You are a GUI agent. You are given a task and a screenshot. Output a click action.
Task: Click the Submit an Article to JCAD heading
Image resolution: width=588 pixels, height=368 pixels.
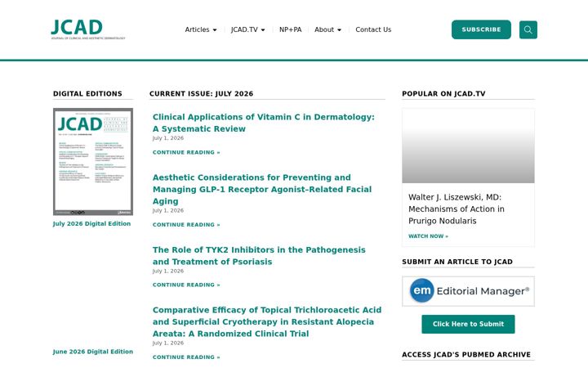tap(457, 262)
